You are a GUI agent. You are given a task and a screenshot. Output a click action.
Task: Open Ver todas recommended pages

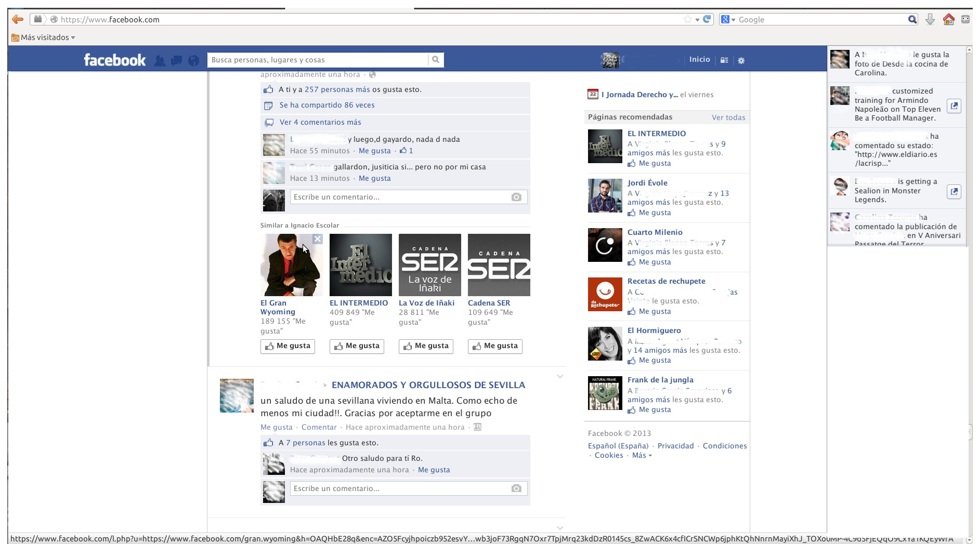coord(728,117)
